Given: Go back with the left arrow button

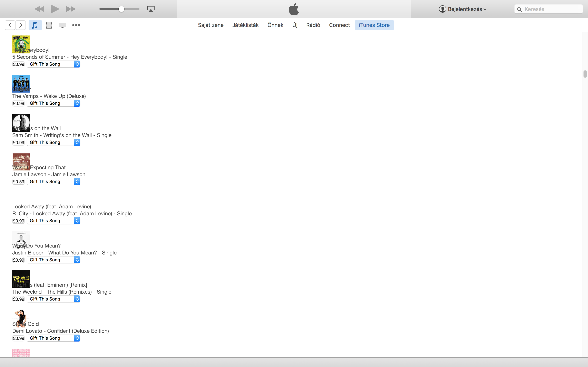Looking at the screenshot, I should (10, 25).
